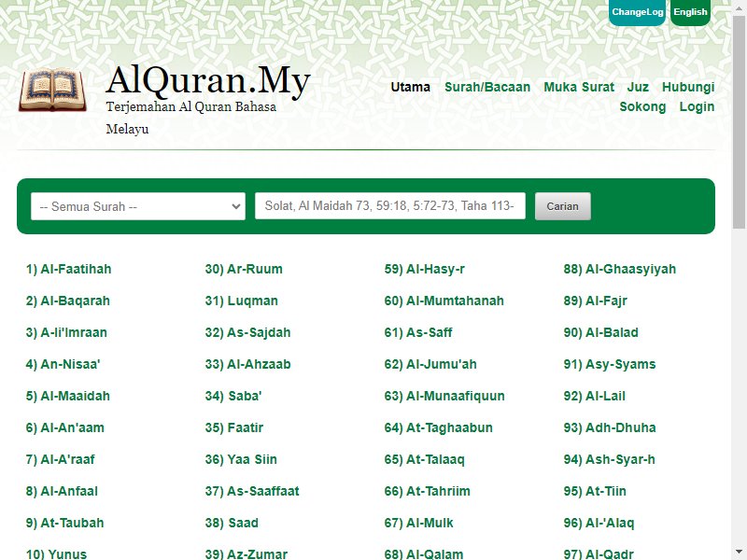This screenshot has width=747, height=560.
Task: Open surah 94) Ash-Syar-h
Action: click(609, 459)
